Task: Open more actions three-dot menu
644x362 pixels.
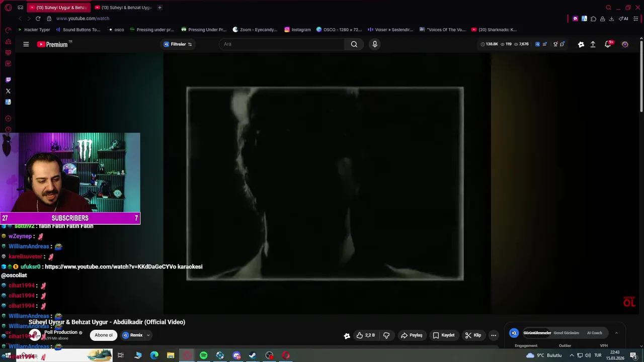Action: coord(494,335)
